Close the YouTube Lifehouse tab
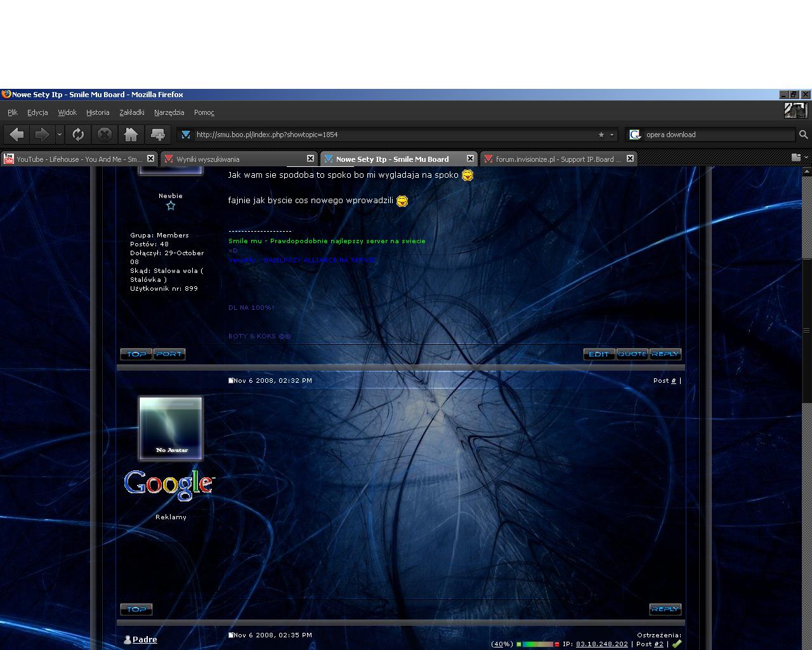This screenshot has height=650, width=812. 150,159
